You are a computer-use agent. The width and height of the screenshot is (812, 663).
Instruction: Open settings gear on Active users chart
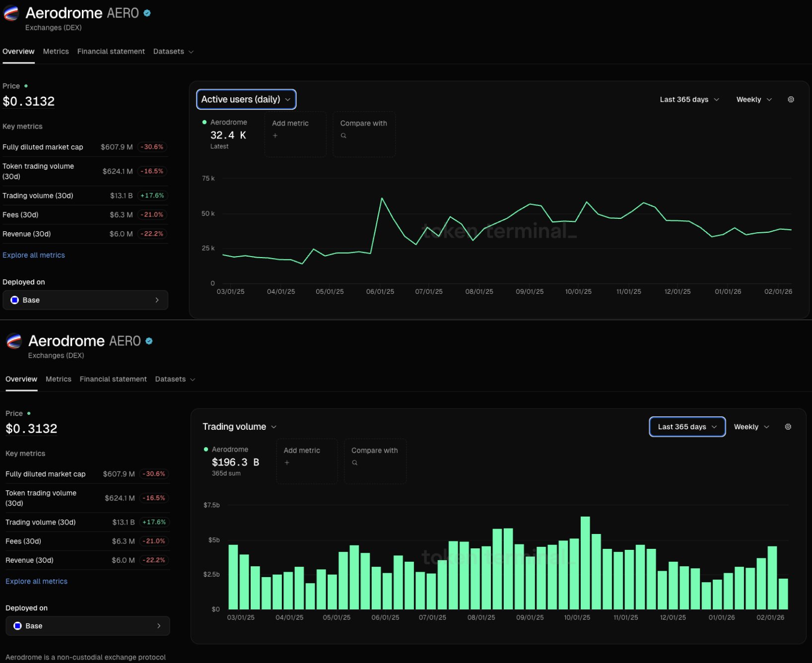click(791, 100)
